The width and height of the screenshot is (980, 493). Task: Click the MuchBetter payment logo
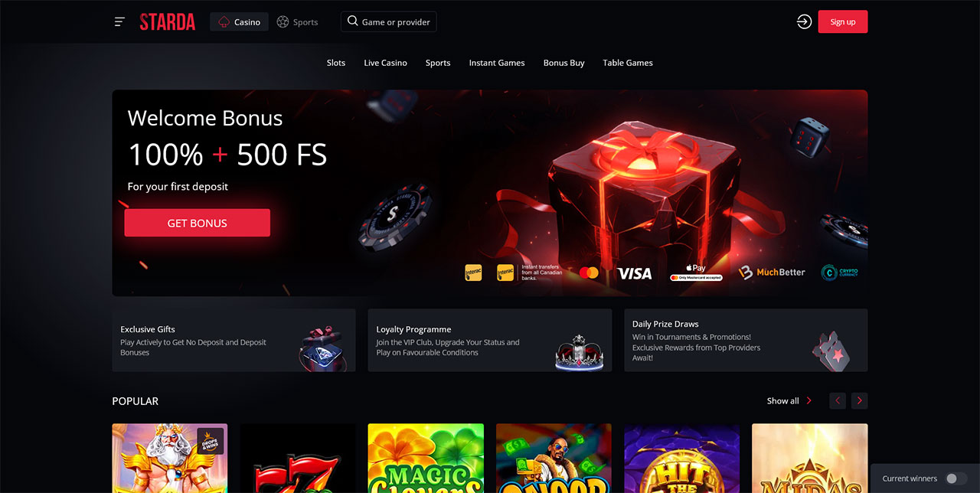click(772, 272)
